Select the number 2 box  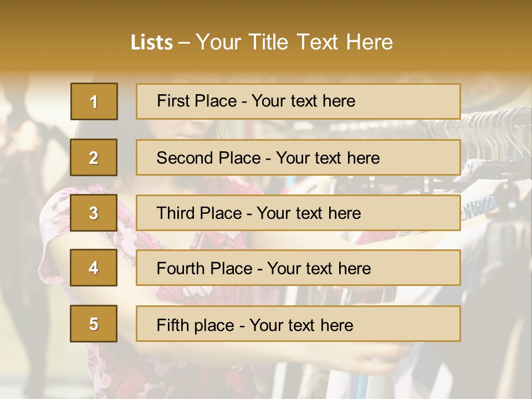pyautogui.click(x=94, y=157)
